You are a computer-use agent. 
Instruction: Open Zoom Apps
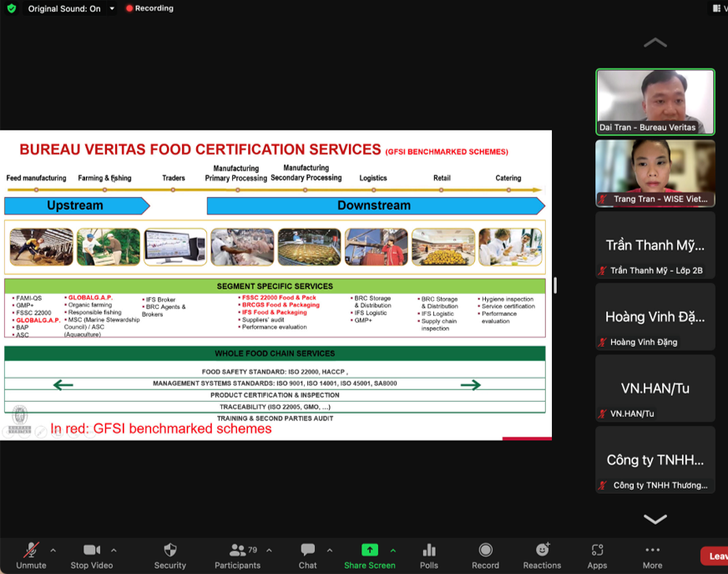597,550
